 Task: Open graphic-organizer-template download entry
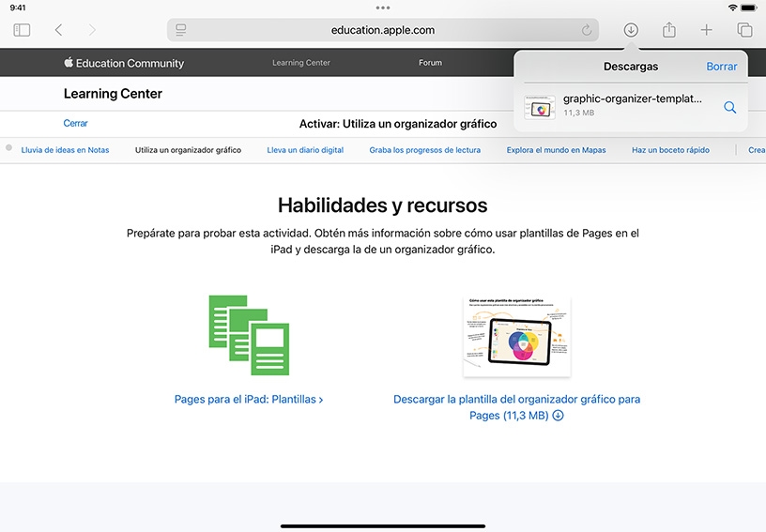click(631, 106)
